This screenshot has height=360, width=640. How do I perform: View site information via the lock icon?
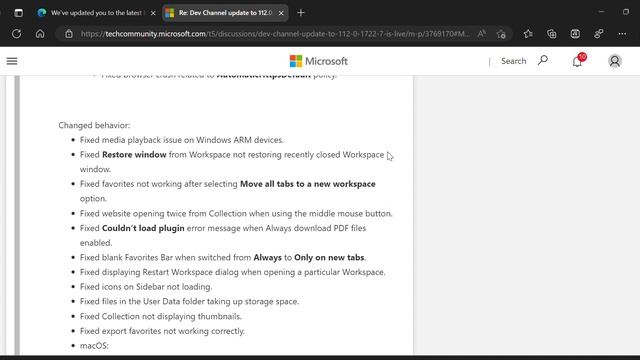69,34
